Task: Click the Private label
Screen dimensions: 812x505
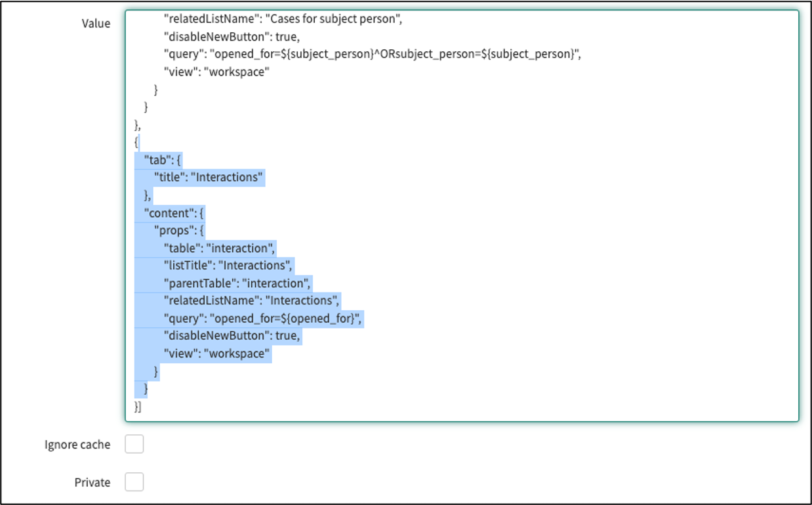Action: pos(92,483)
